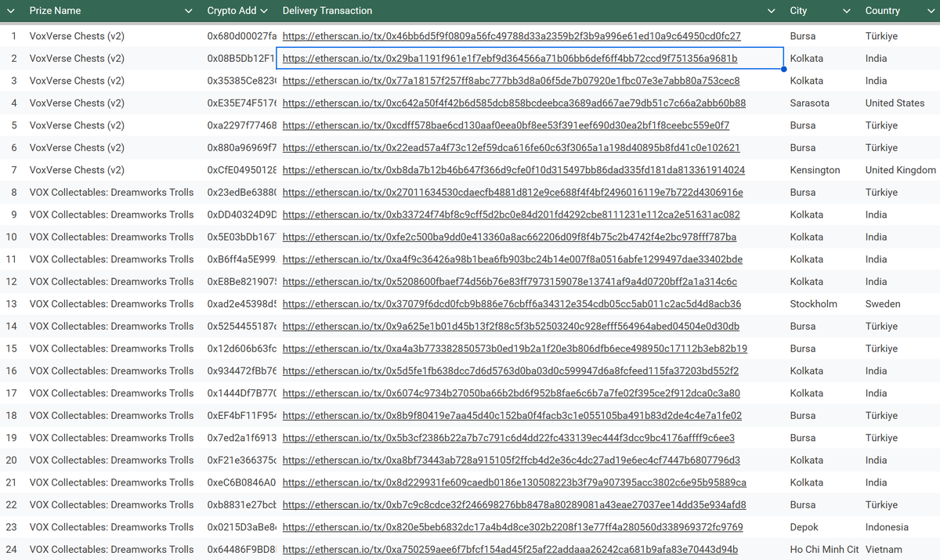Select the Country cell showing Sweden
The height and width of the screenshot is (560, 940).
click(x=882, y=304)
